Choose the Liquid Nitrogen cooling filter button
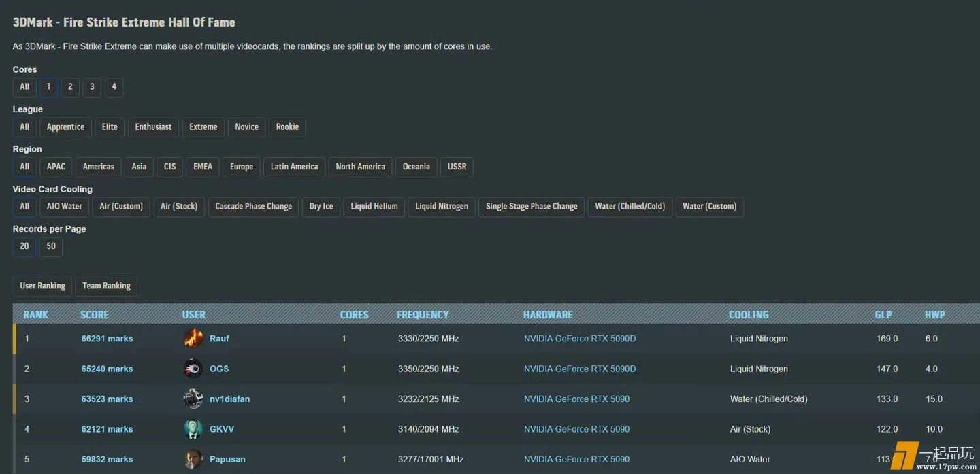Screen dimensions: 980x474 click(442, 207)
